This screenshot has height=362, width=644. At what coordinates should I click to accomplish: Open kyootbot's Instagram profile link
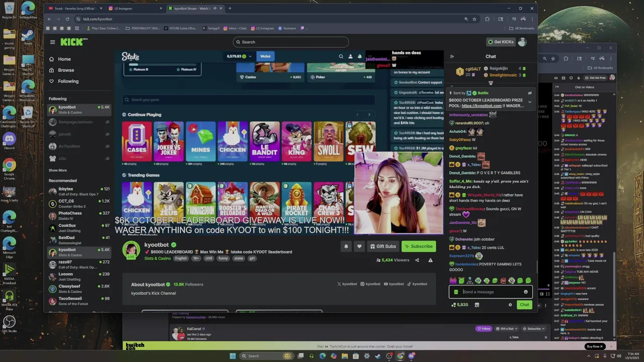tap(370, 284)
